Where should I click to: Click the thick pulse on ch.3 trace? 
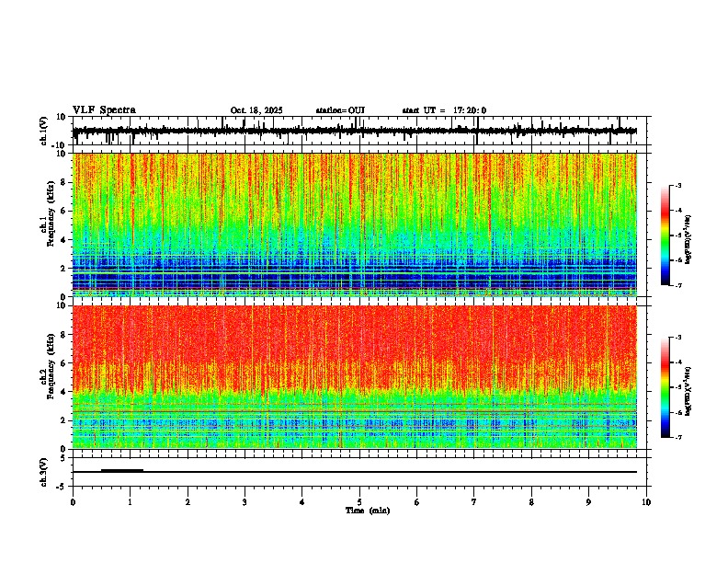(122, 470)
